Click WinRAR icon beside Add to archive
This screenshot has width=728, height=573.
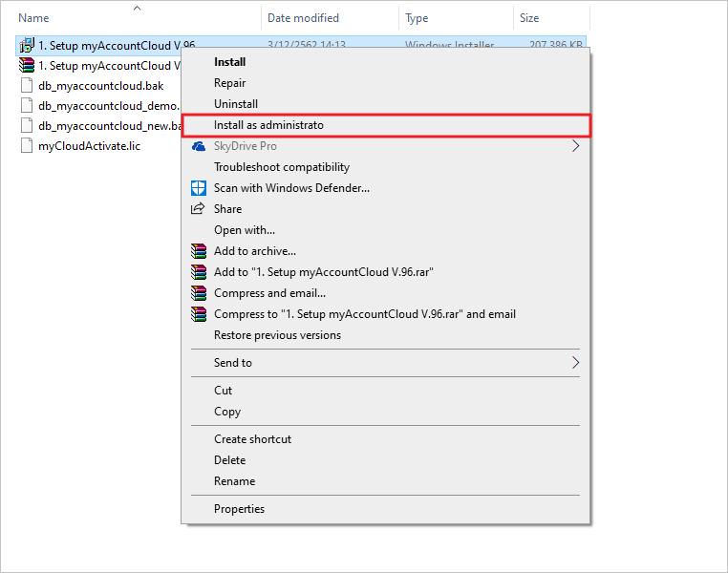pyautogui.click(x=199, y=251)
